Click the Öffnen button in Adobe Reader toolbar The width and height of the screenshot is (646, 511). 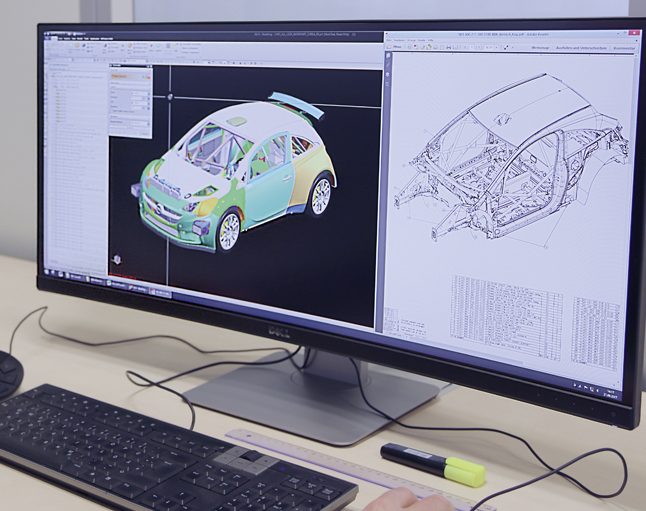(394, 47)
